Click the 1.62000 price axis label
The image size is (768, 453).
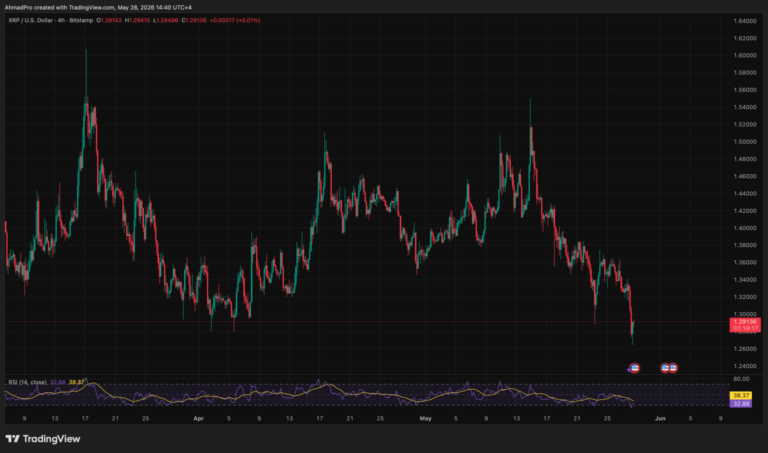744,38
